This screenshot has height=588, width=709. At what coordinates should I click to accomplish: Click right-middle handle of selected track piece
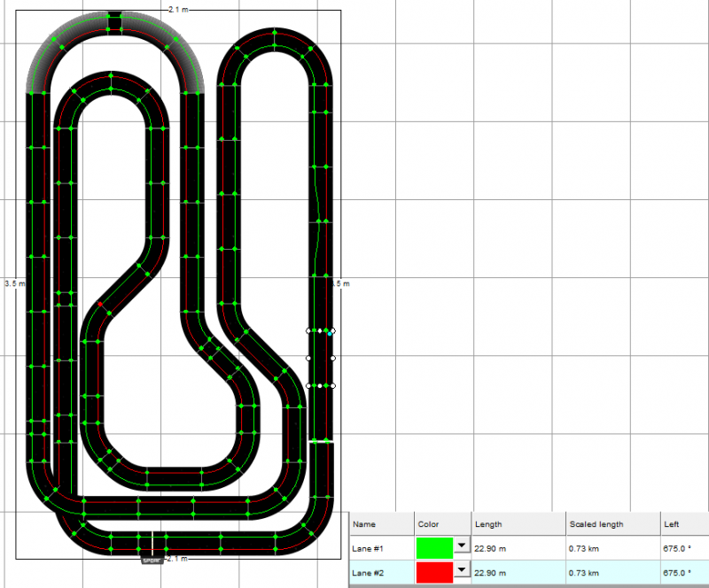pos(333,358)
